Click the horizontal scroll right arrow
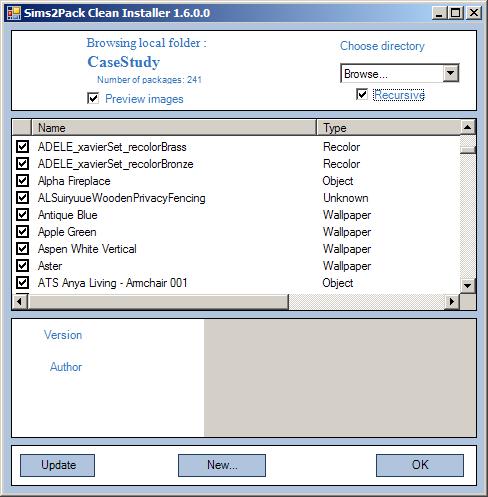The height and width of the screenshot is (497, 488). coord(452,302)
